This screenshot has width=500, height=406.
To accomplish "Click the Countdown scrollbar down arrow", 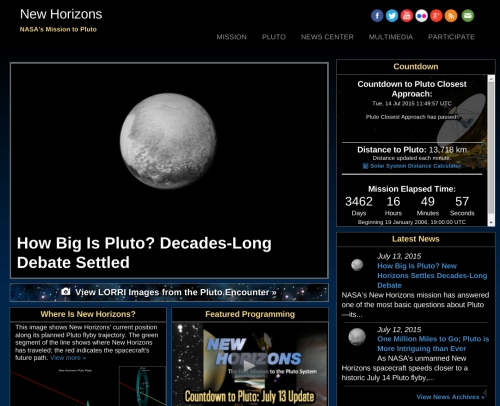I will tap(491, 223).
